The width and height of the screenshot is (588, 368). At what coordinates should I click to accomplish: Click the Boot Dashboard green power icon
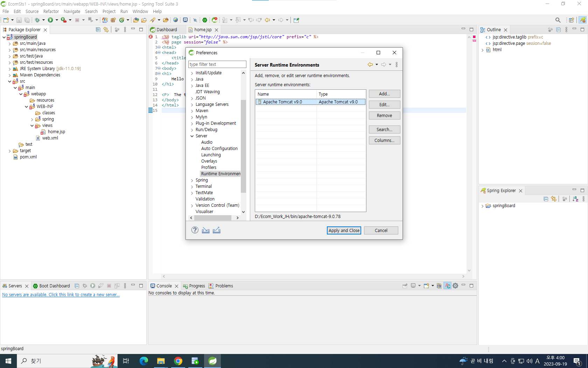[x=205, y=20]
